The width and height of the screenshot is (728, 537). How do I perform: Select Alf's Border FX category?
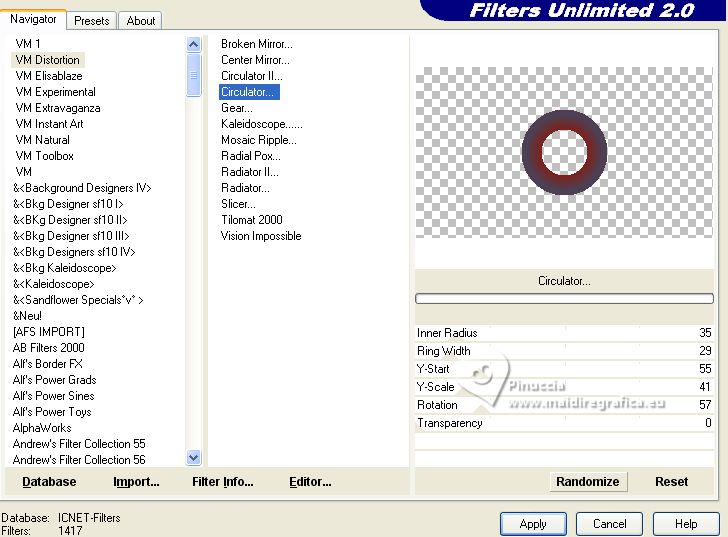[x=47, y=364]
